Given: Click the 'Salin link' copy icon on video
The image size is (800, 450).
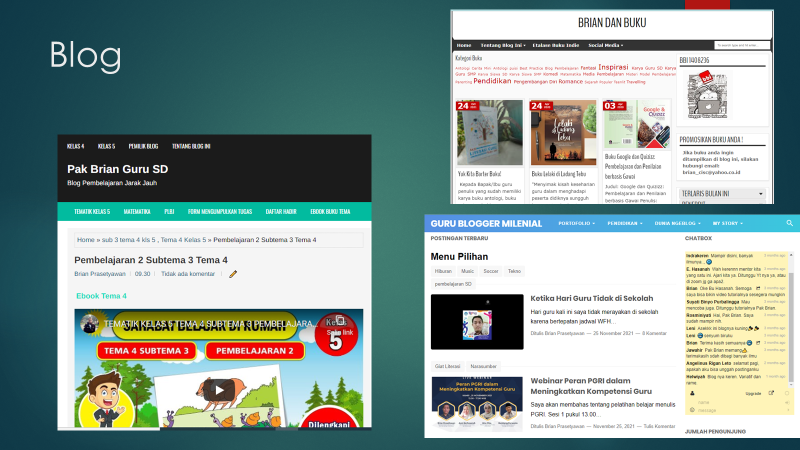Looking at the screenshot, I should tap(340, 321).
